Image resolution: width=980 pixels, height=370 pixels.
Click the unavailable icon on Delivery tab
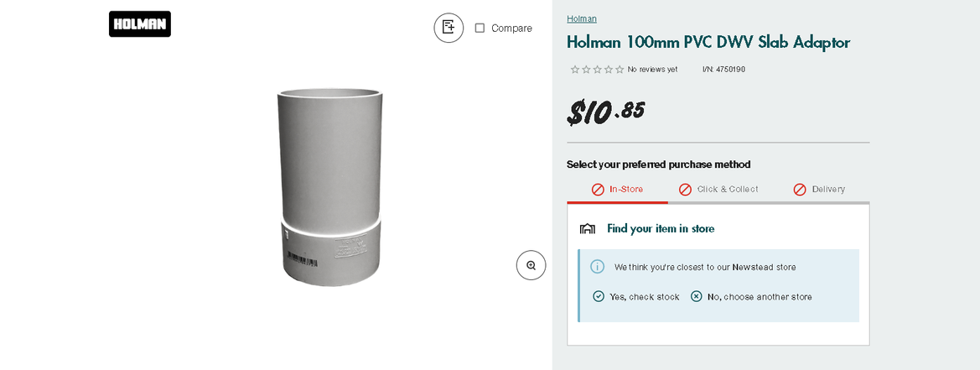point(800,190)
